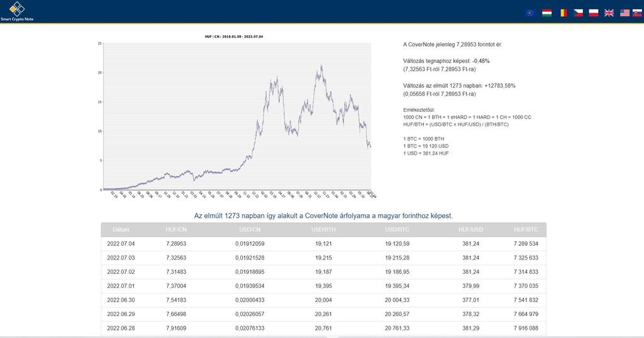
Task: Click the HUF/BTC value 7 289 534
Action: pyautogui.click(x=526, y=244)
